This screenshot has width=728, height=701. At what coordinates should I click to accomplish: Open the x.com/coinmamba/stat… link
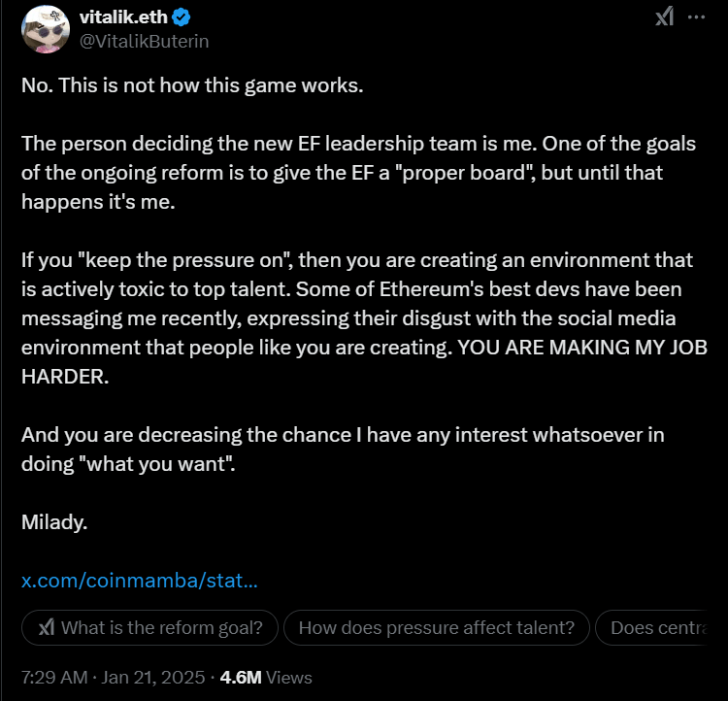139,581
